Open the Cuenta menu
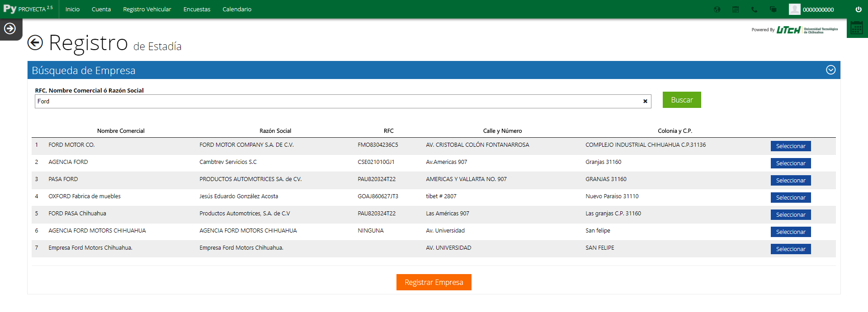The height and width of the screenshot is (312, 868). tap(101, 9)
